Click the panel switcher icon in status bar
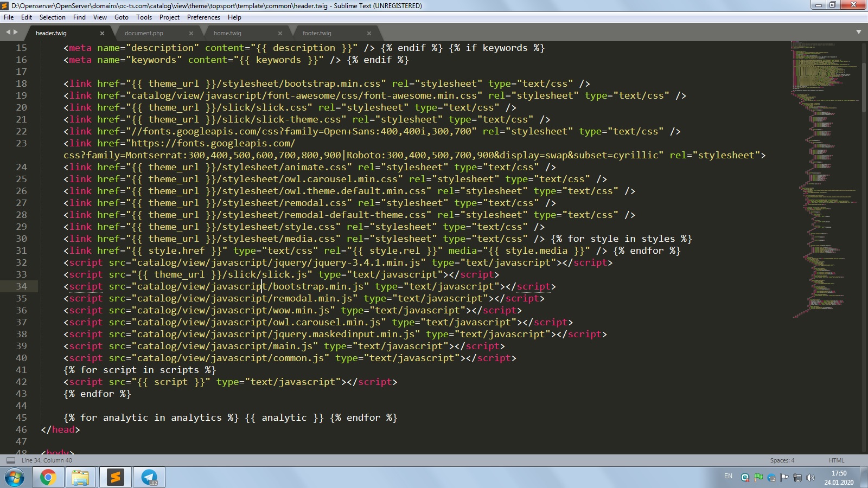This screenshot has height=488, width=868. [x=10, y=460]
